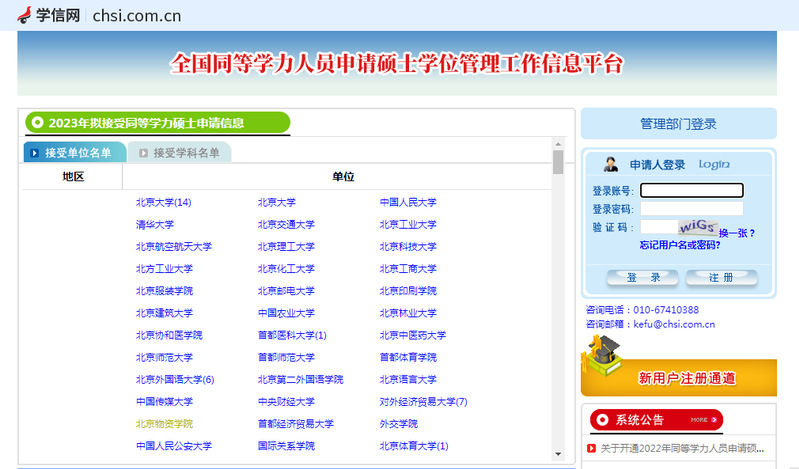799x469 pixels.
Task: Switch to 接受学科名单 tab
Action: pyautogui.click(x=179, y=152)
